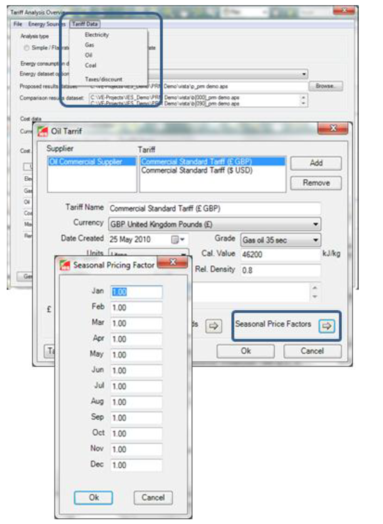
Task: Select Commercial Standard Tariff ($ USD) in the list
Action: (197, 170)
